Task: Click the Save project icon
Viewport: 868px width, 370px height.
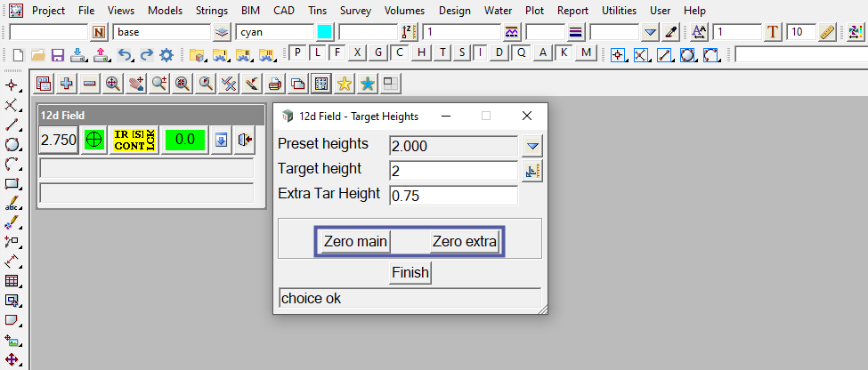Action: point(57,55)
